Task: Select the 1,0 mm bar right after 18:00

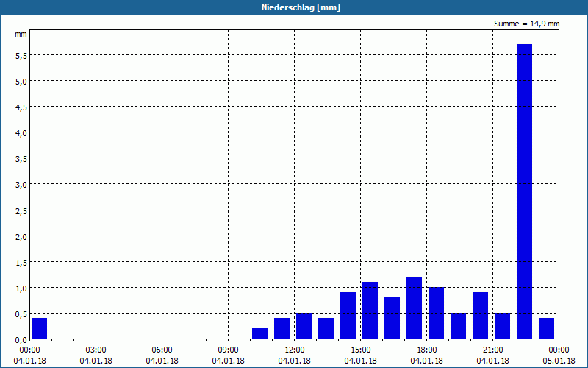Action: click(x=436, y=314)
